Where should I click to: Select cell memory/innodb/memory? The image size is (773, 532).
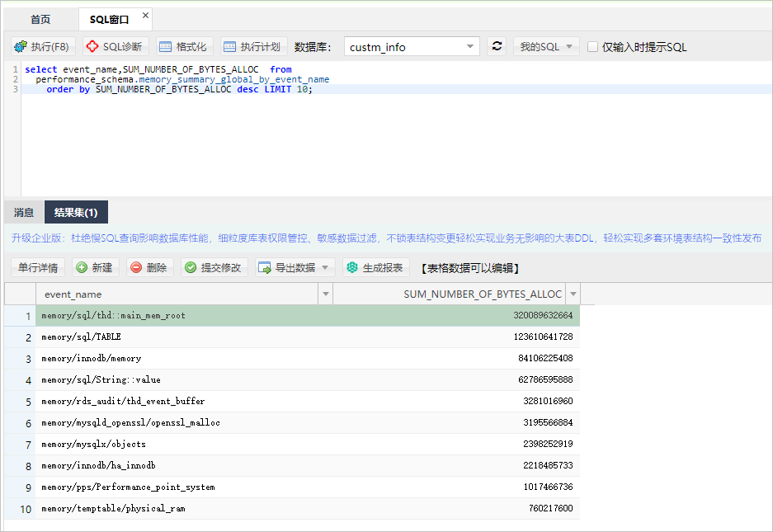(x=184, y=359)
